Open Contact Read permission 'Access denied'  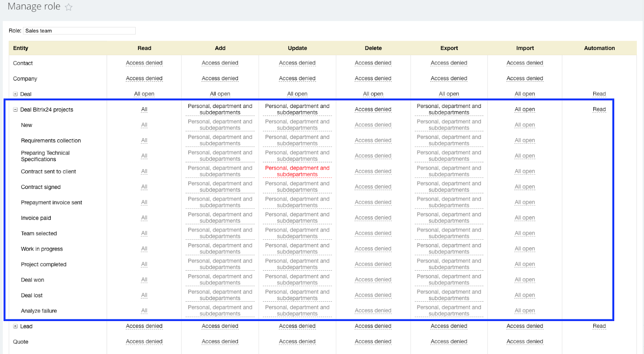point(144,63)
